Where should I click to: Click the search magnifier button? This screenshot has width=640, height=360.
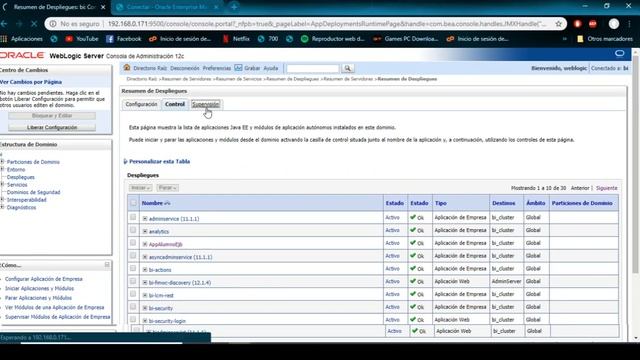tap(347, 68)
